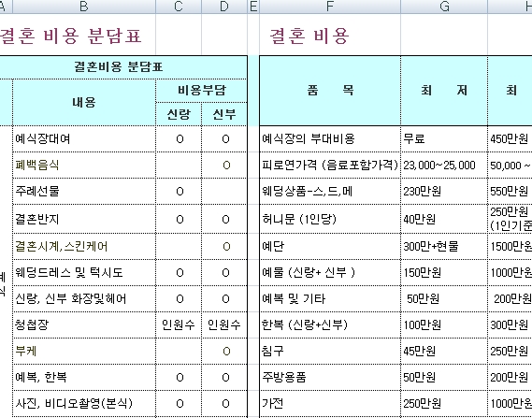
Task: Click 신랑 O mark in 주례선물 row
Action: (x=180, y=192)
